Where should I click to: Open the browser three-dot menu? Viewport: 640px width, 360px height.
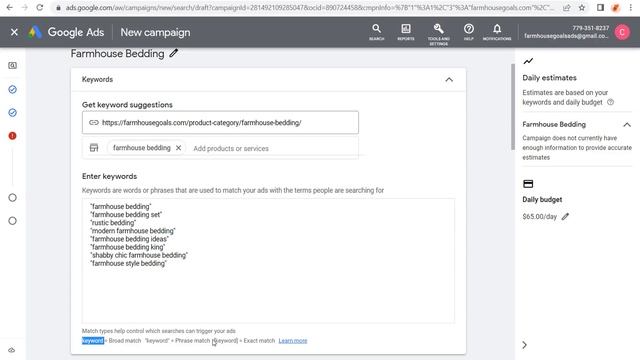coord(631,7)
